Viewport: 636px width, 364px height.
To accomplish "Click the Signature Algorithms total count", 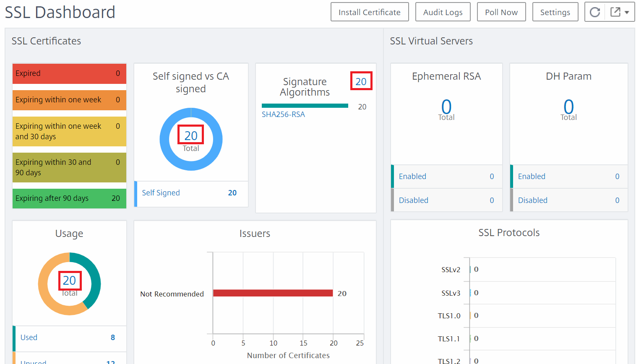I will coord(361,81).
